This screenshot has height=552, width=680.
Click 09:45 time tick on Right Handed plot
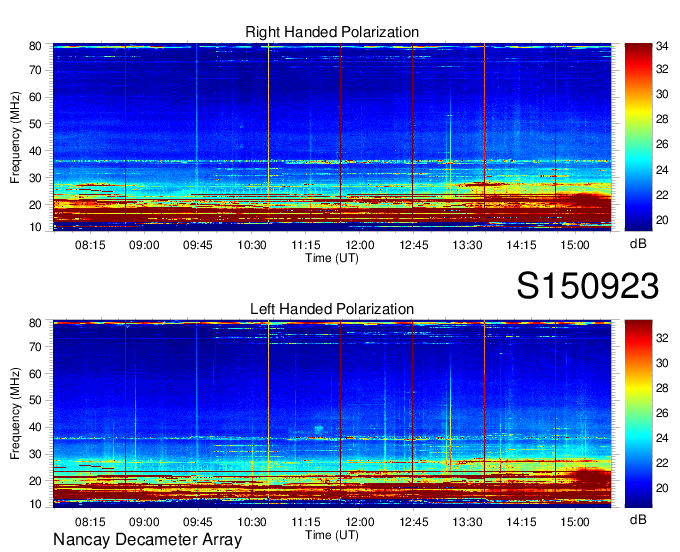click(x=198, y=245)
